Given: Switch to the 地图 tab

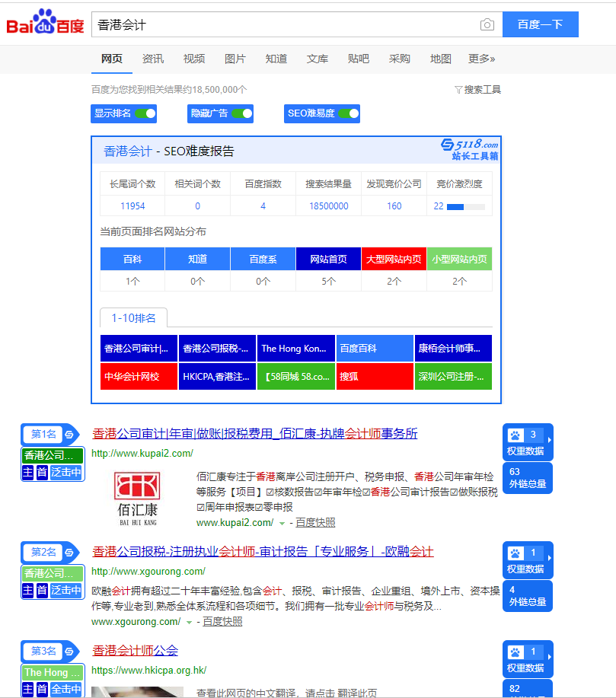Looking at the screenshot, I should [441, 59].
